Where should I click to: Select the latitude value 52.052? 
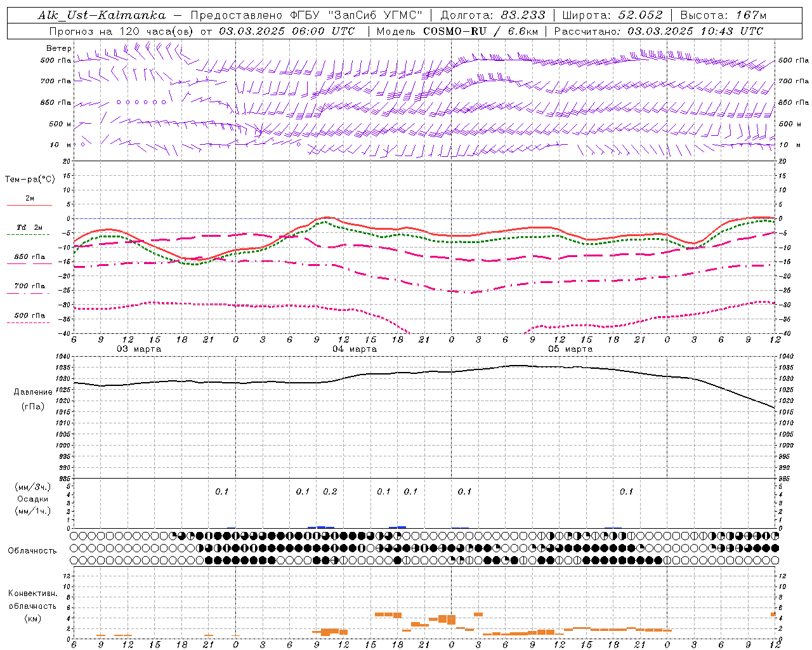point(641,15)
